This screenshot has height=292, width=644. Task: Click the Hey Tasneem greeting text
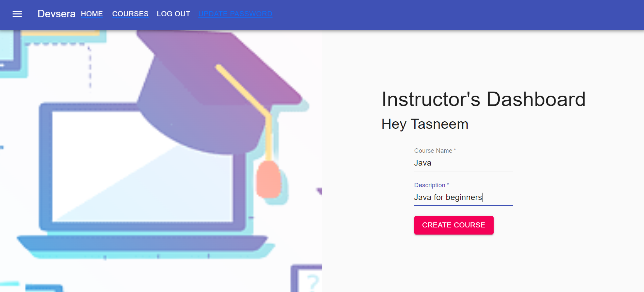425,124
